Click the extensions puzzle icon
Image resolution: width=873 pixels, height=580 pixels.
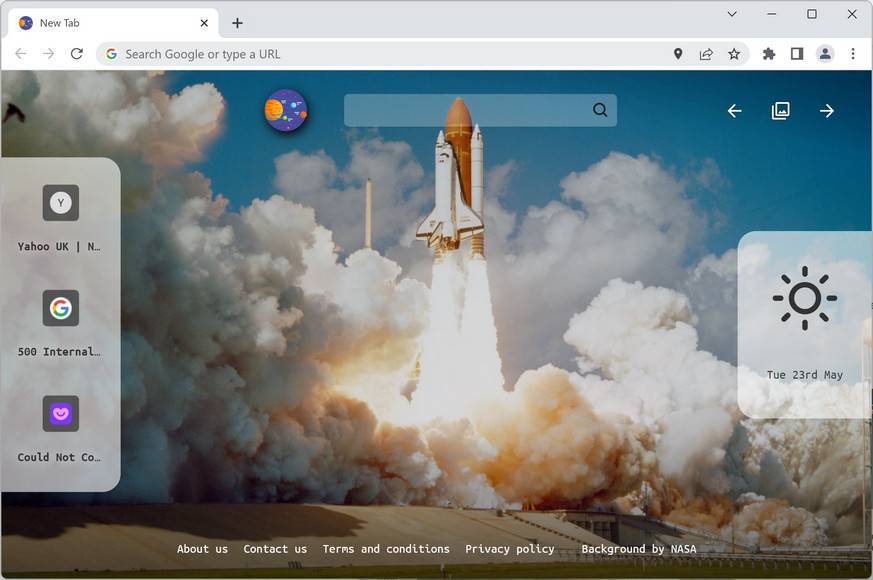point(768,54)
